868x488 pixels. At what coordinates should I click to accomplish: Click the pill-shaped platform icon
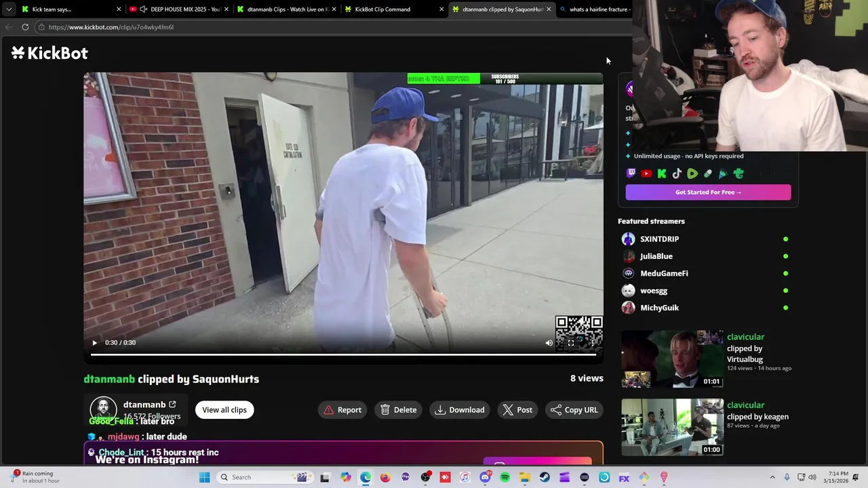coord(708,174)
